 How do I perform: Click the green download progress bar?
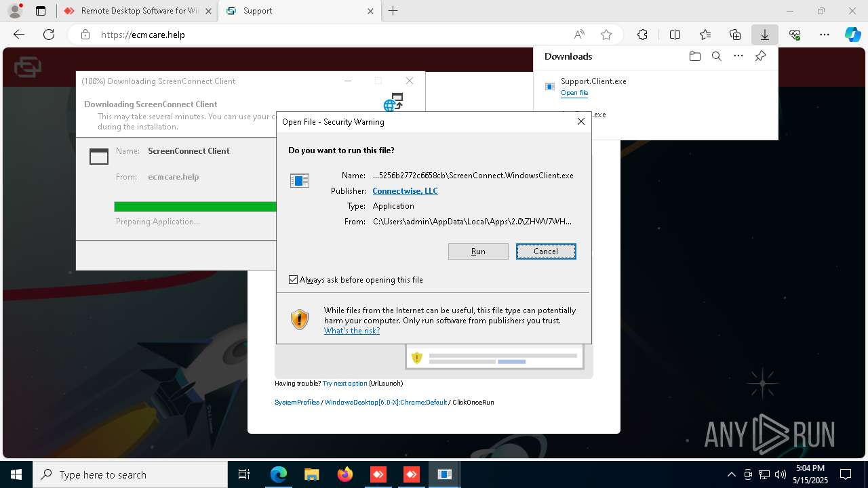[x=195, y=207]
